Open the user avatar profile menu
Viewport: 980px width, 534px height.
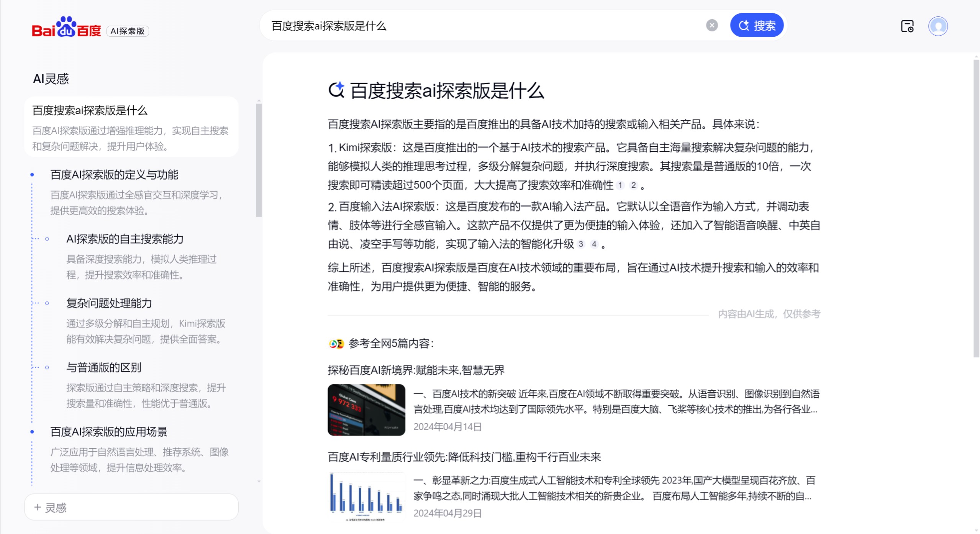937,26
